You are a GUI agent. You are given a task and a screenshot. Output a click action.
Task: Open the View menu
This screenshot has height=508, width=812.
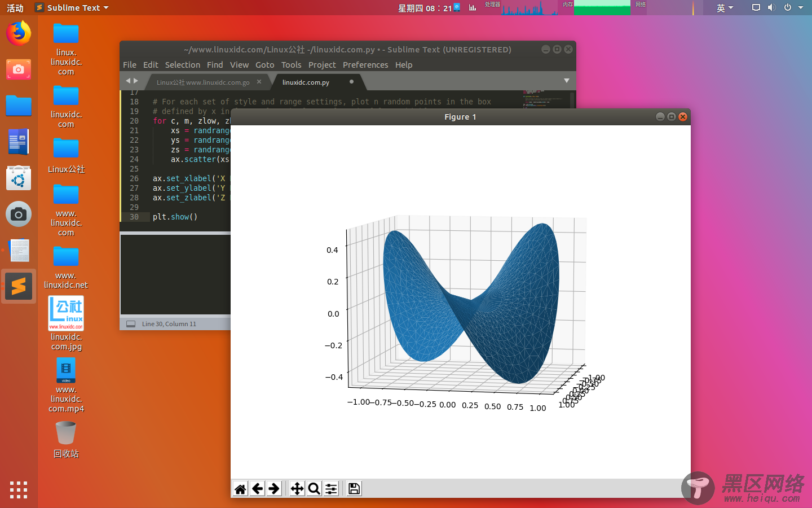click(x=239, y=65)
